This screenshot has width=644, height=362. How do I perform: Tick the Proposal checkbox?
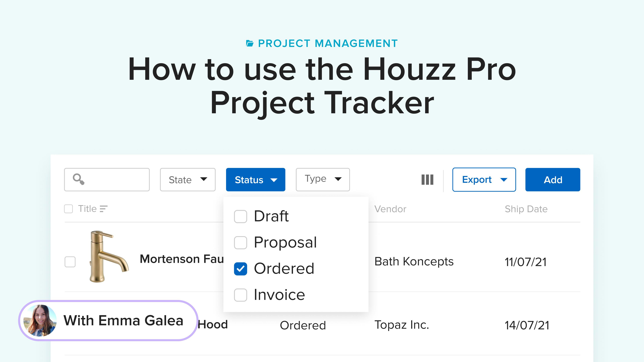coord(240,243)
